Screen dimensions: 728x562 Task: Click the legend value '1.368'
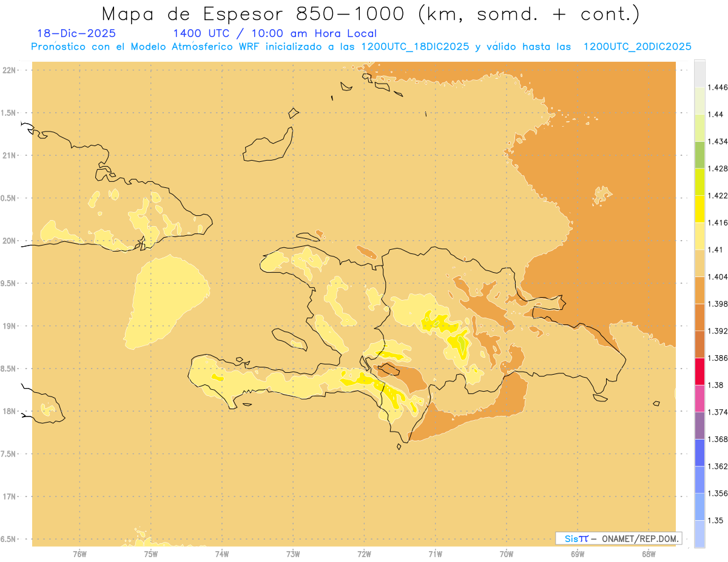point(717,439)
